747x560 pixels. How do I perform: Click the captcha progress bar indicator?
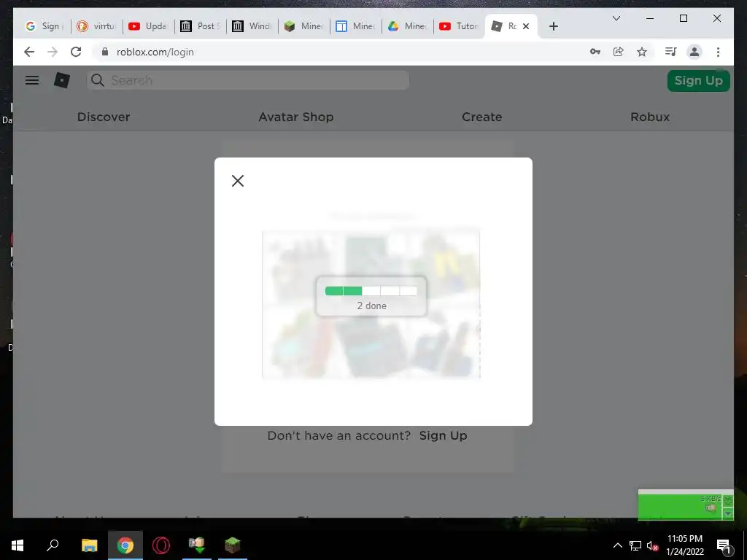point(371,290)
